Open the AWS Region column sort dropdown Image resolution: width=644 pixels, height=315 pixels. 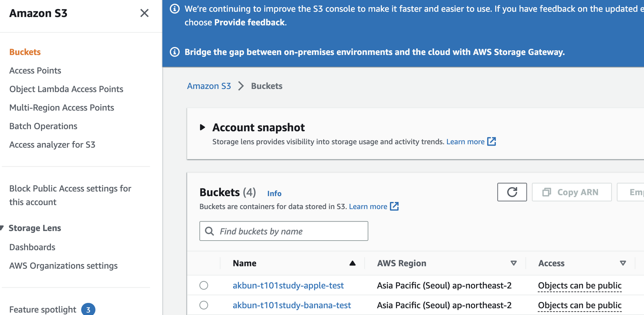point(514,263)
